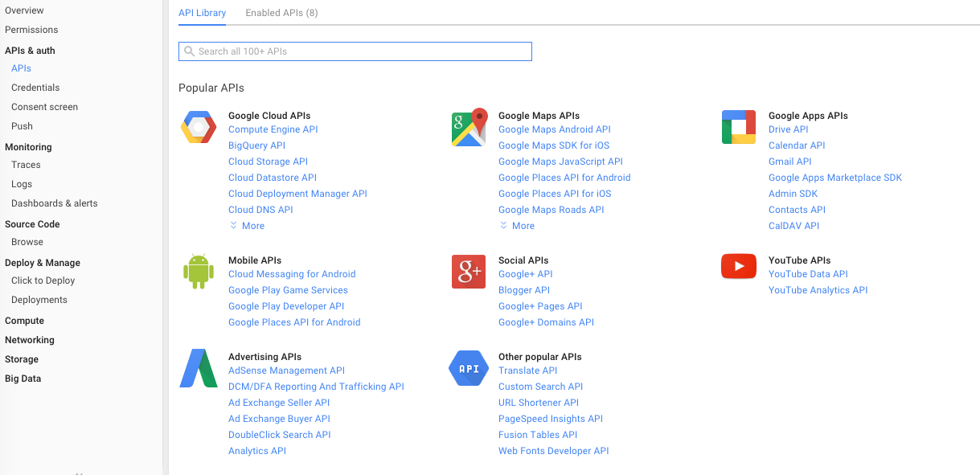Expand the Storage sidebar section
This screenshot has width=980, height=475.
click(22, 359)
